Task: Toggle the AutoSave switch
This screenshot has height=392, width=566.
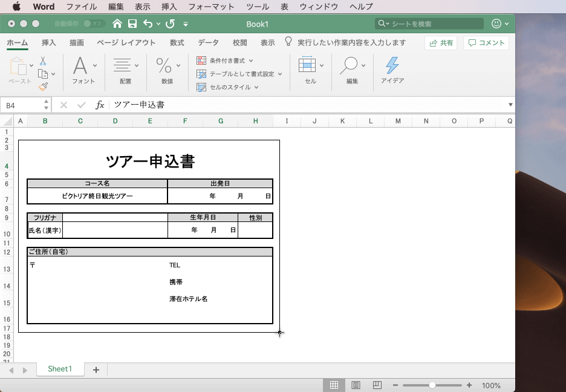Action: tap(94, 24)
